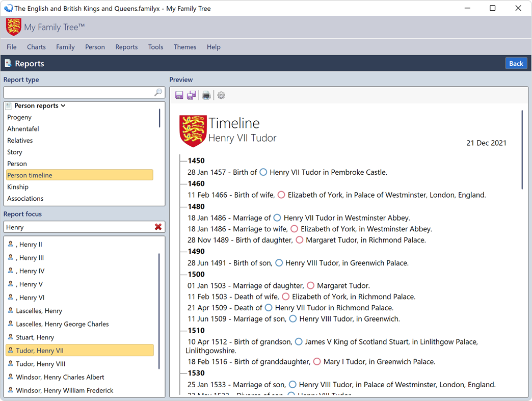Select the Ahnentafel report type
The height and width of the screenshot is (401, 532).
(x=23, y=128)
